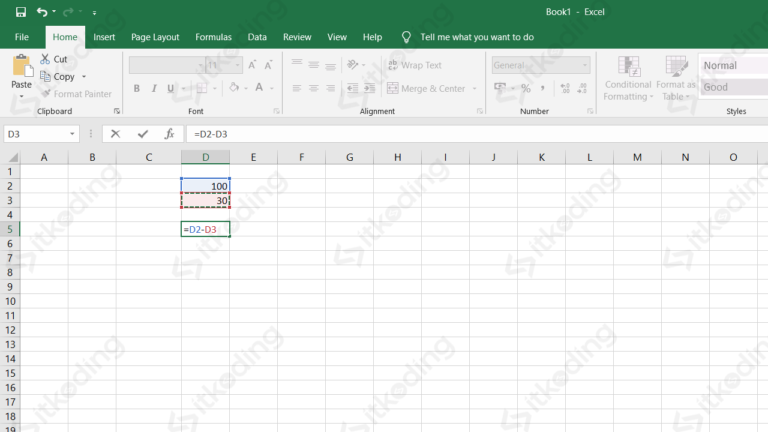Click the Paste clipboard icon
This screenshot has width=768, height=432.
pyautogui.click(x=22, y=66)
